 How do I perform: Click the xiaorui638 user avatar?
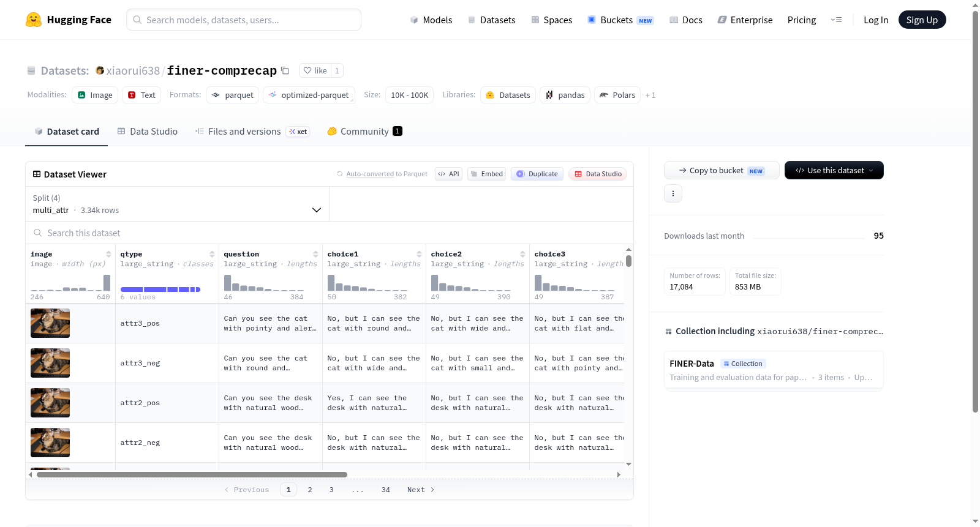coord(100,70)
